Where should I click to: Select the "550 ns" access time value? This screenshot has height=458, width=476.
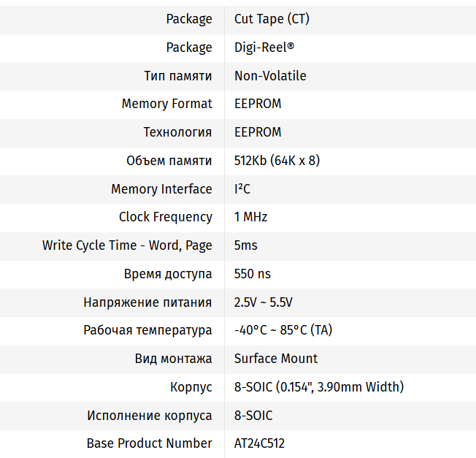(x=253, y=274)
